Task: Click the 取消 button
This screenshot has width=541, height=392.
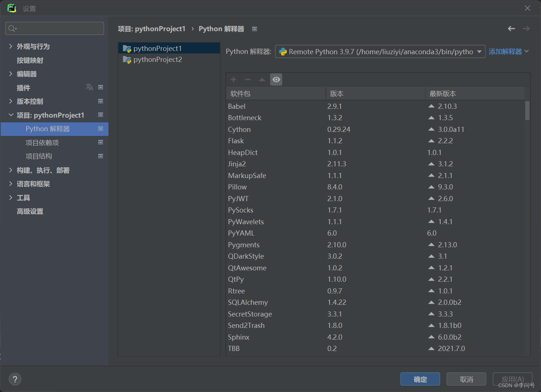Action: point(466,379)
